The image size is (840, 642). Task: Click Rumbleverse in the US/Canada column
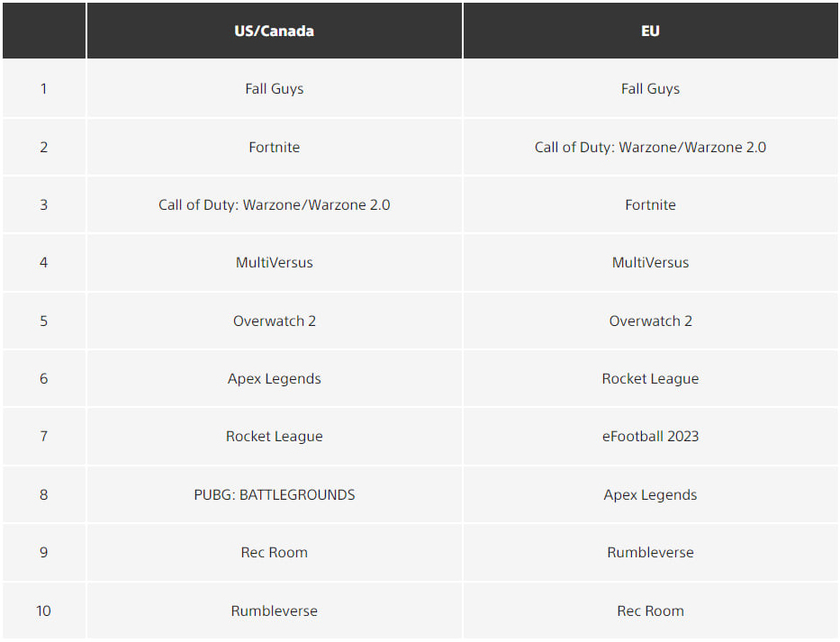click(275, 610)
